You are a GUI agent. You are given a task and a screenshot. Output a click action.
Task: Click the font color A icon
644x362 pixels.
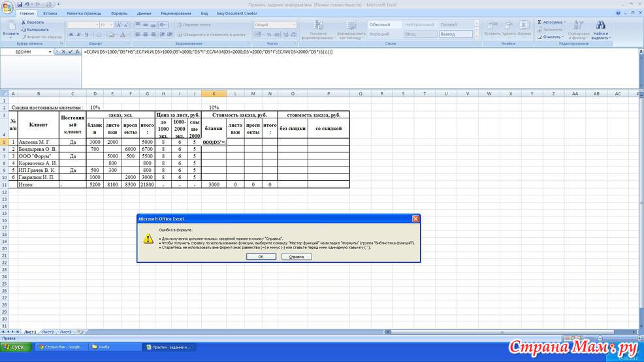[x=122, y=35]
